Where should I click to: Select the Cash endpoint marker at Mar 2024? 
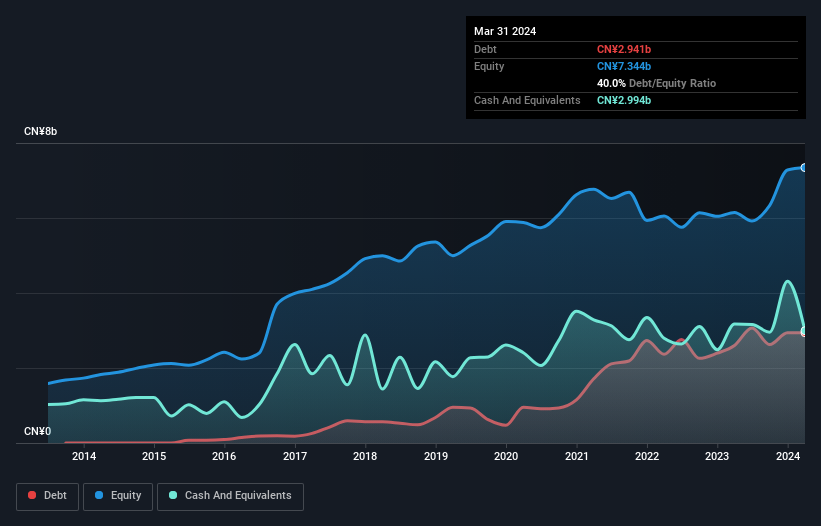pos(804,331)
